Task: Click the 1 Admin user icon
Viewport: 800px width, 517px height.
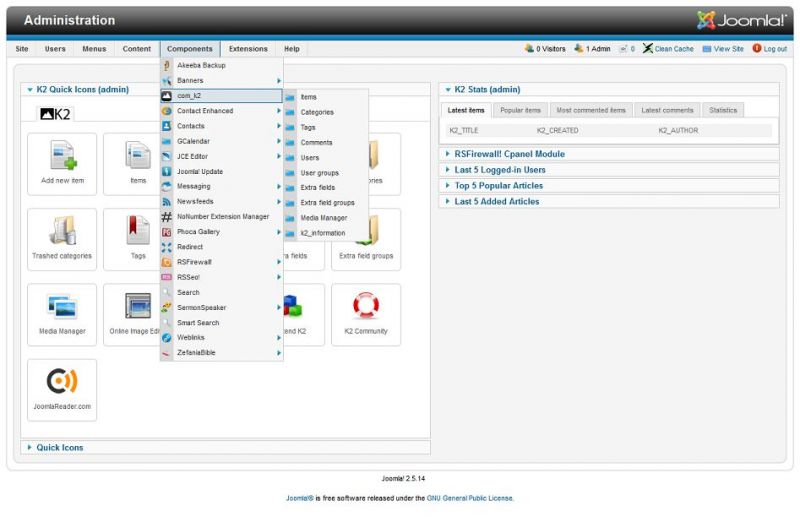Action: 579,48
